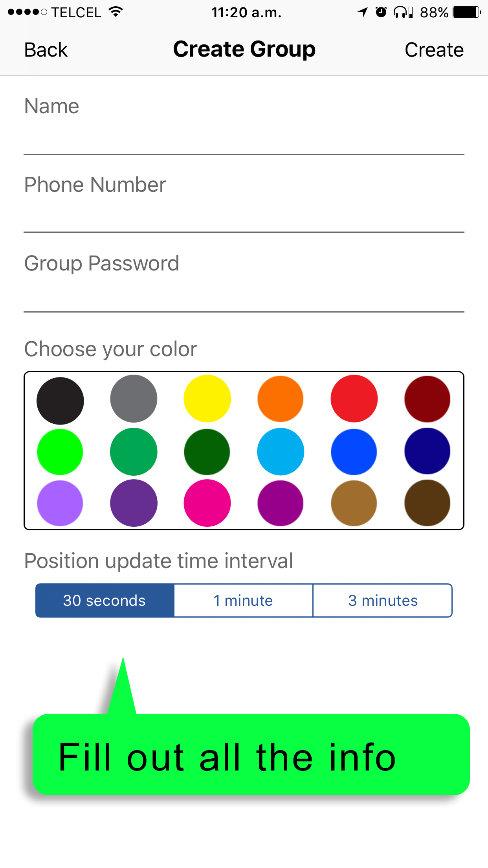The height and width of the screenshot is (868, 488).
Task: Tap the green 'Fill out all the info' tooltip
Action: pyautogui.click(x=251, y=755)
